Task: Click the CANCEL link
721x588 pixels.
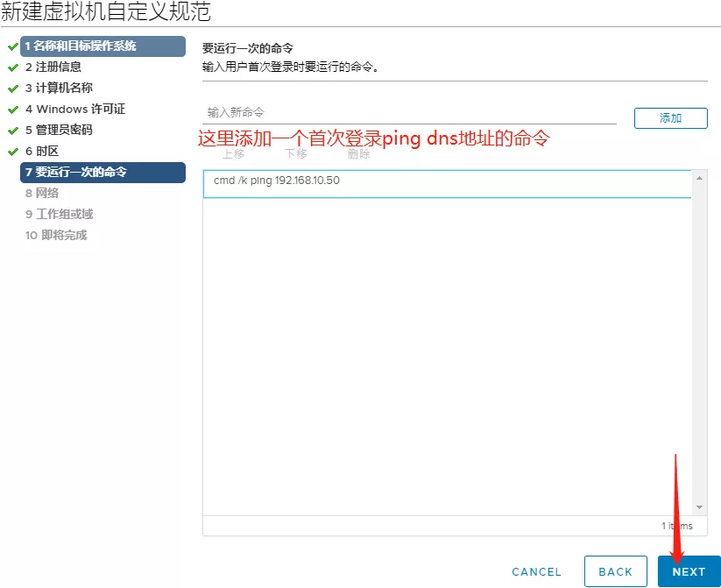Action: 536,571
